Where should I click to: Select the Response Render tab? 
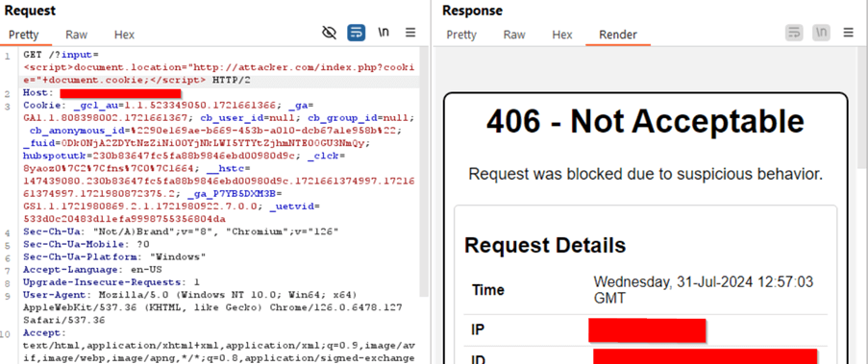pos(618,35)
